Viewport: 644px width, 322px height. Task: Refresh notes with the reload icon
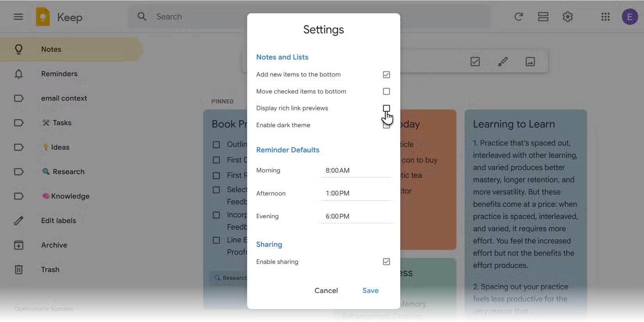click(518, 17)
